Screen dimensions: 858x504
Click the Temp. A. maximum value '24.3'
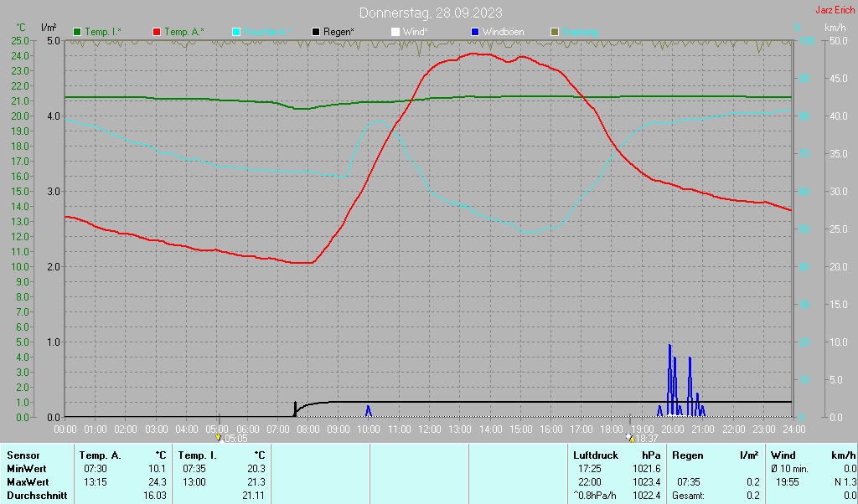coord(157,483)
